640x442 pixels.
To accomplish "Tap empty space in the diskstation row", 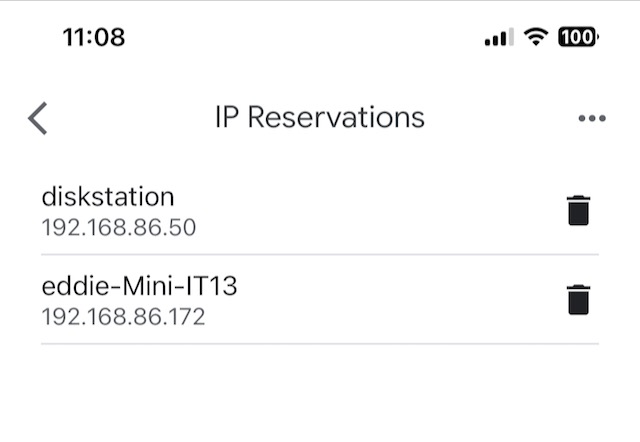I will (380, 211).
